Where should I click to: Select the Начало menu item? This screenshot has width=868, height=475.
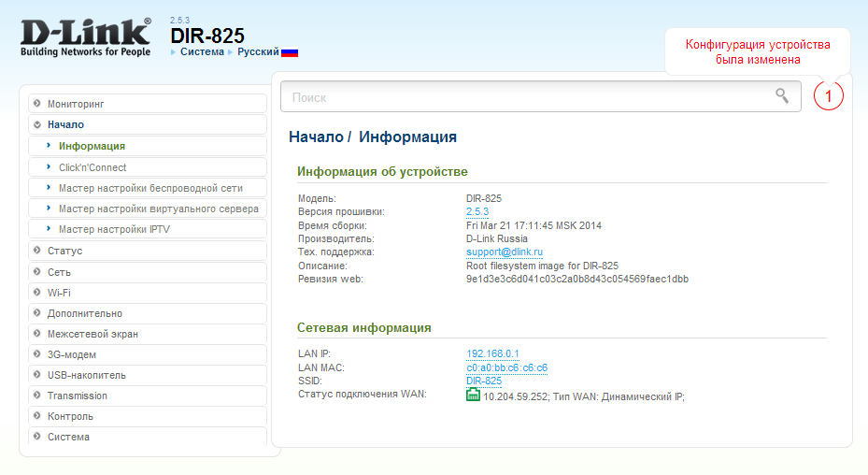[x=148, y=124]
